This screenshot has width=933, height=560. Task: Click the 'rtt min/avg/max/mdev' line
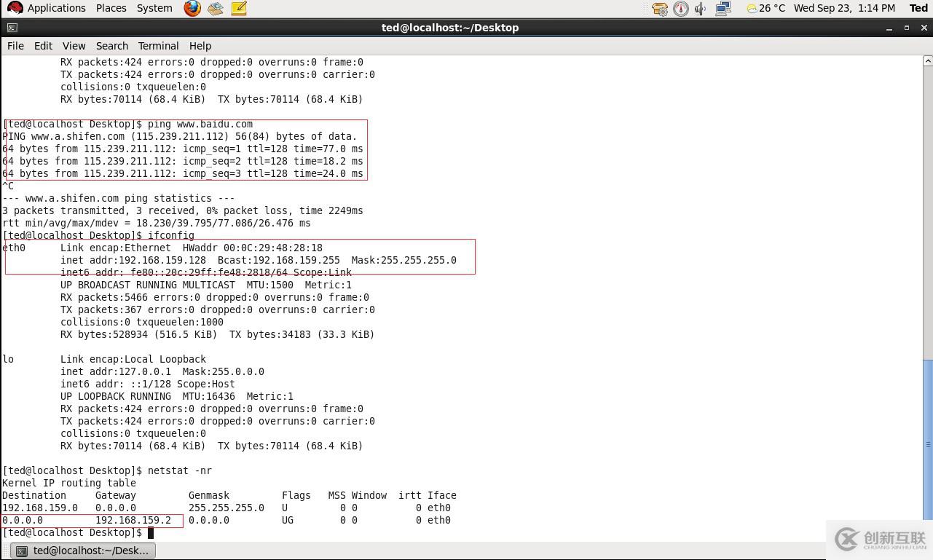pyautogui.click(x=157, y=223)
